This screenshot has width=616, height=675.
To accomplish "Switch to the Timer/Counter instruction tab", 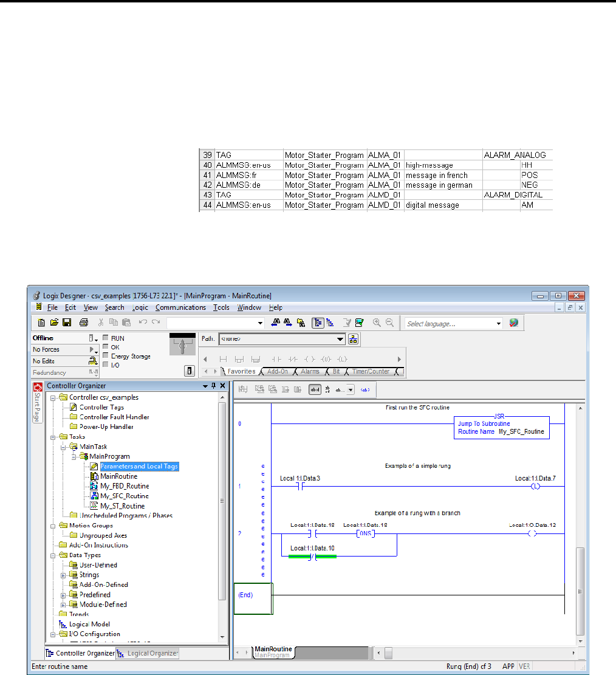I will (371, 371).
